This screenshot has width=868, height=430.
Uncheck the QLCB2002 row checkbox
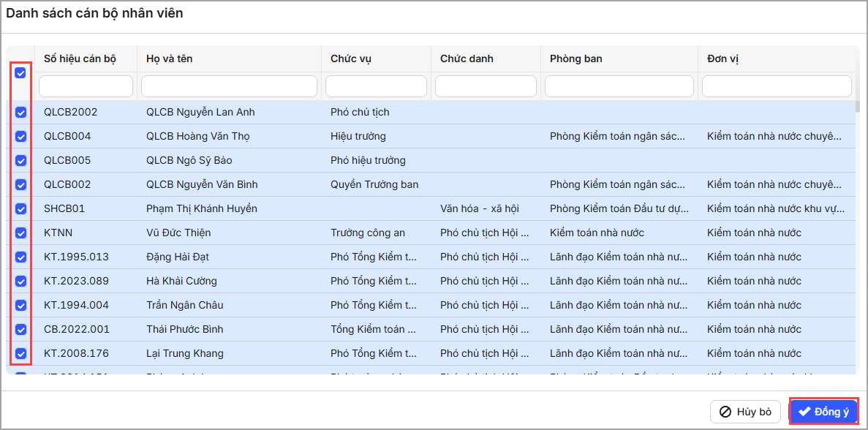[x=20, y=113]
